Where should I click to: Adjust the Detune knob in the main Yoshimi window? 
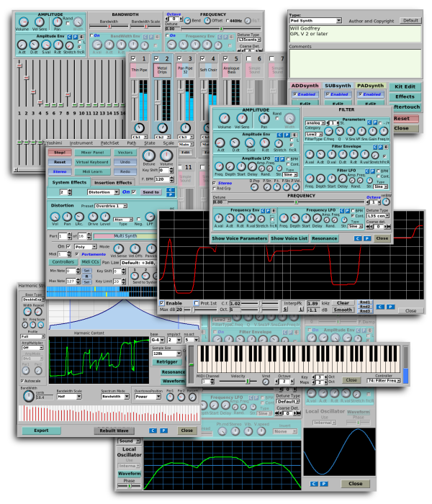point(148,156)
